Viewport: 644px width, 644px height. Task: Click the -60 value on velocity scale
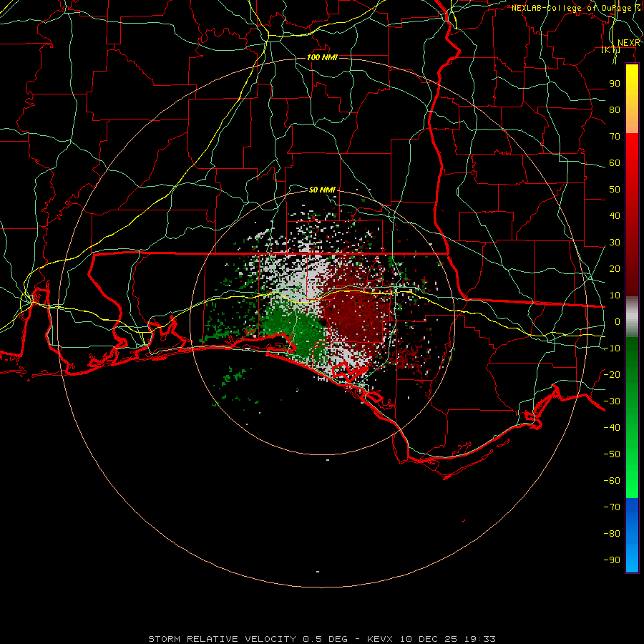click(612, 481)
